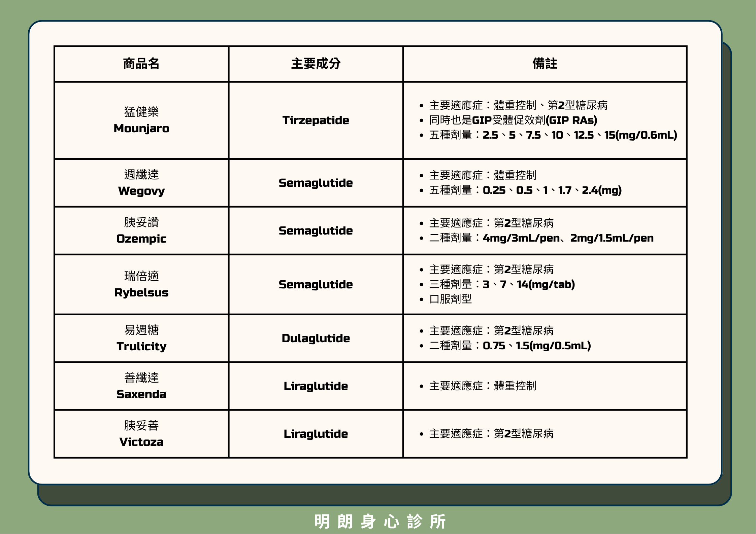Select the 猛健樂 product name
Image resolution: width=756 pixels, height=534 pixels.
pos(141,112)
